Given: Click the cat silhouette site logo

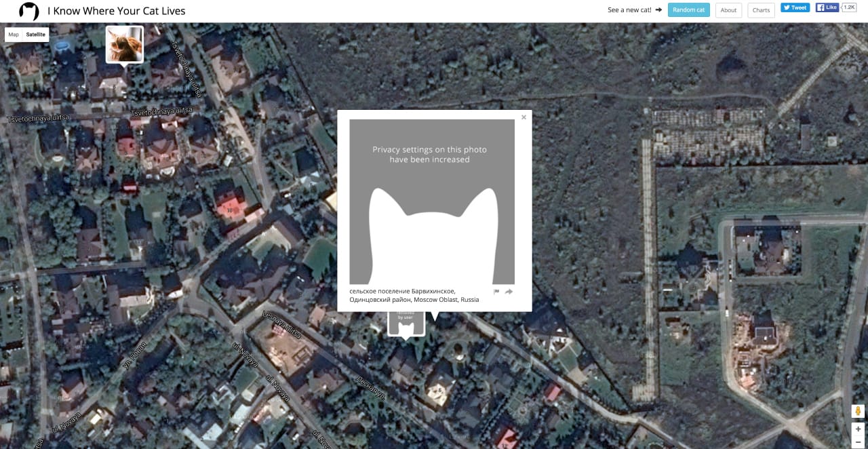Looking at the screenshot, I should [x=28, y=11].
